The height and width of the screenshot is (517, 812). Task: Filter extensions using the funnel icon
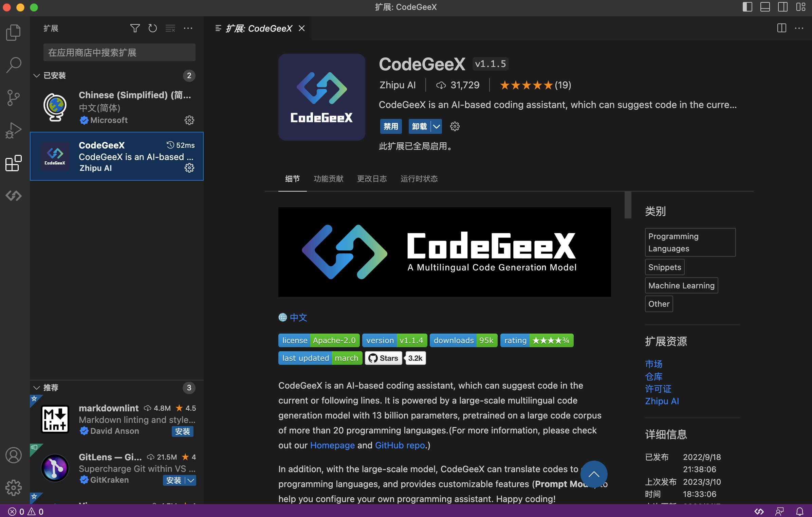click(135, 28)
